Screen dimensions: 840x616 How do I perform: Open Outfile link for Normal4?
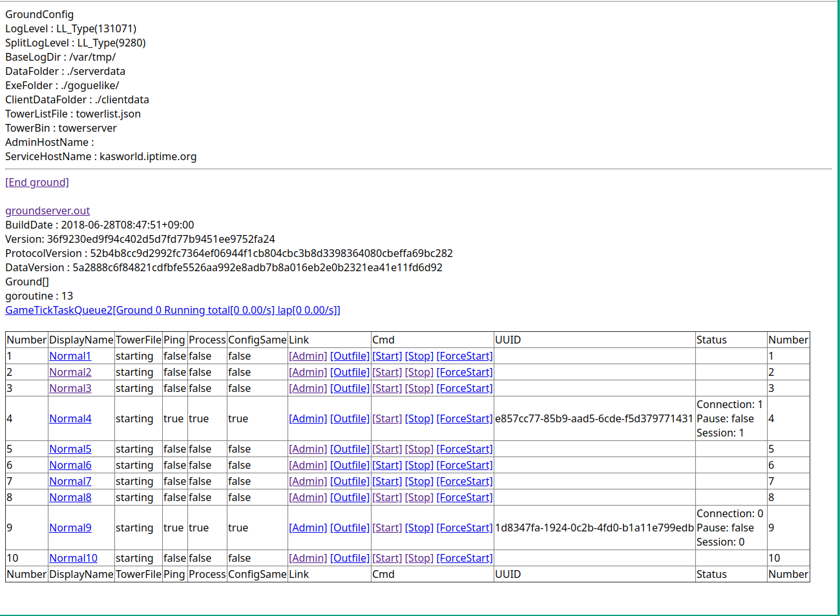(350, 418)
